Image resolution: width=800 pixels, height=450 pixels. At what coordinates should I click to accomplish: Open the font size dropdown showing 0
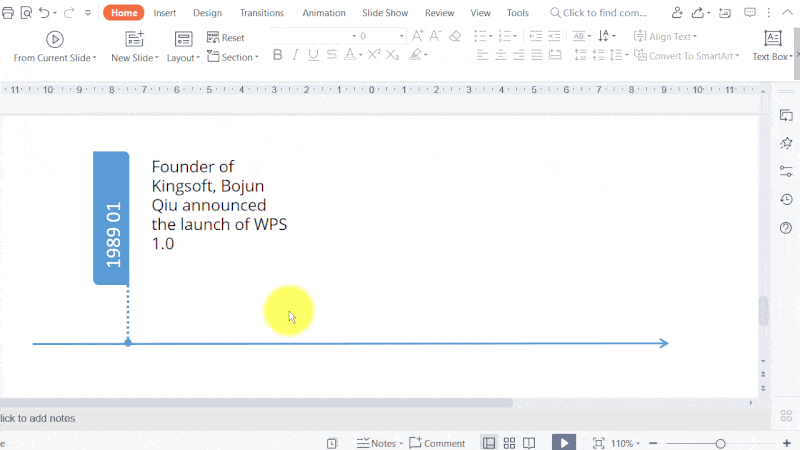coord(402,36)
